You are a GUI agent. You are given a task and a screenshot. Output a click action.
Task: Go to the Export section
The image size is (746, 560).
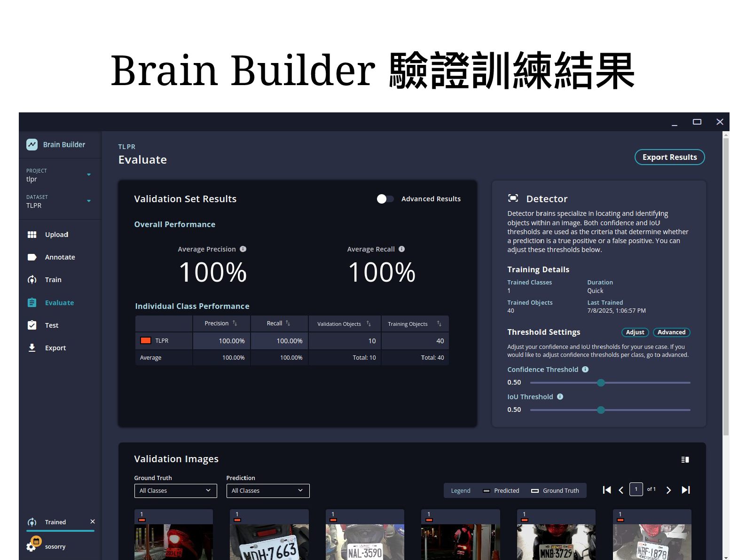click(55, 348)
